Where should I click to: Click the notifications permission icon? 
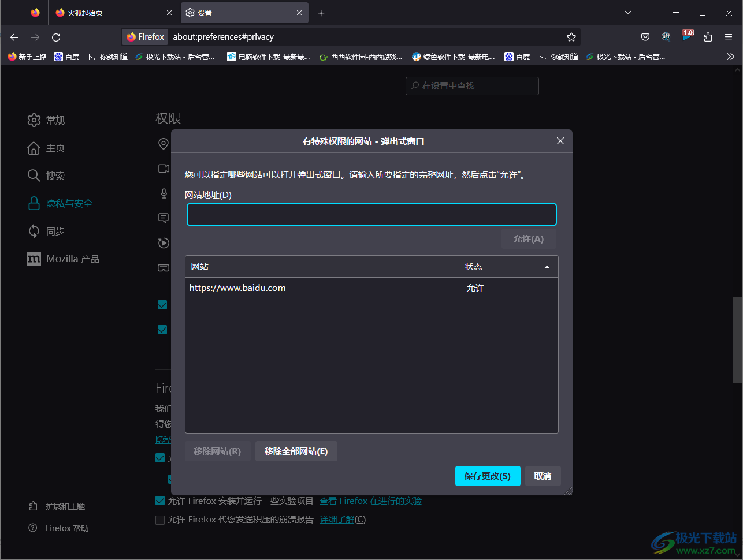[164, 218]
